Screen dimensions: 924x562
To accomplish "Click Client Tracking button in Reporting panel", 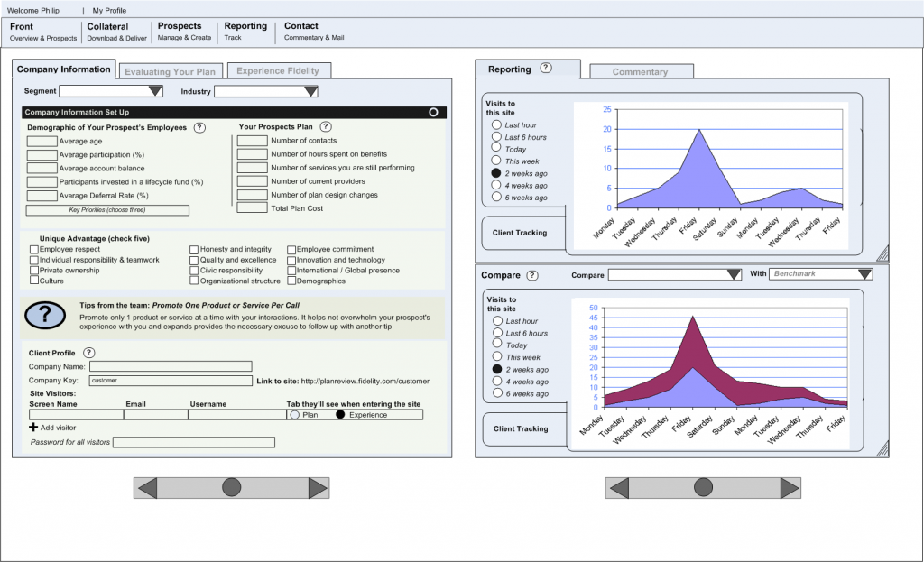I will (520, 233).
